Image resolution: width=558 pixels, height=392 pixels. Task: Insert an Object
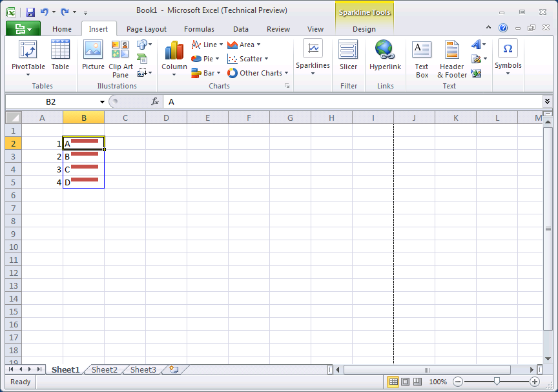pyautogui.click(x=476, y=73)
